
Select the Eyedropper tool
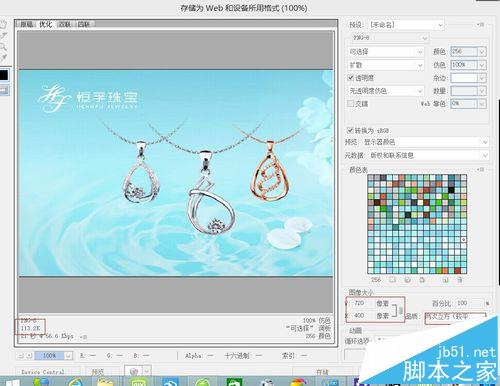[3, 58]
